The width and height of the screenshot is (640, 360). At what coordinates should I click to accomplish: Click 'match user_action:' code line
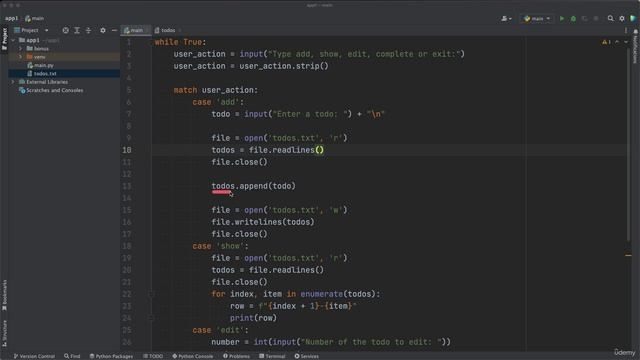216,90
